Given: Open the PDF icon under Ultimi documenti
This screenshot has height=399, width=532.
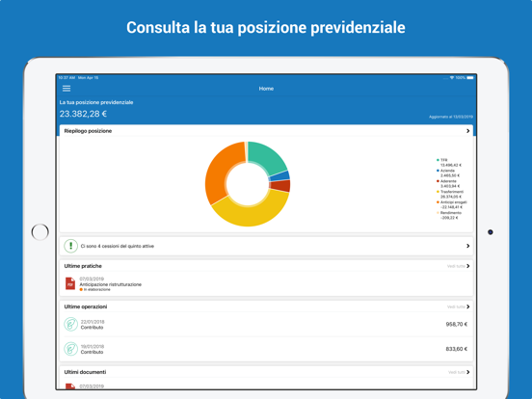Looking at the screenshot, I should click(70, 386).
